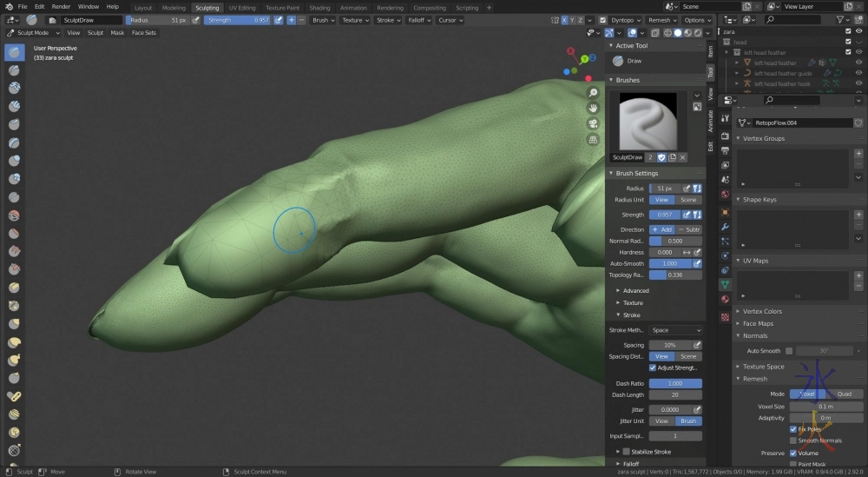
Task: Open Modifier properties wrench tab
Action: pos(725,227)
